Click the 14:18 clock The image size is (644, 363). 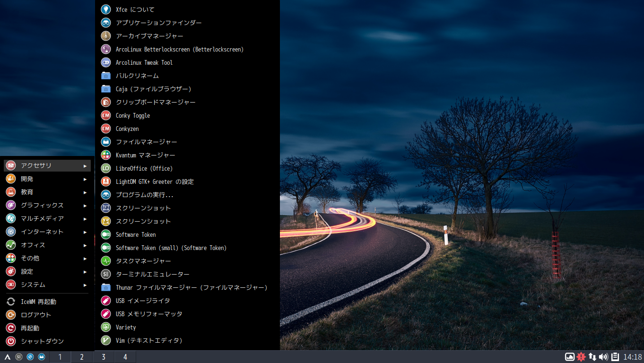(x=633, y=357)
